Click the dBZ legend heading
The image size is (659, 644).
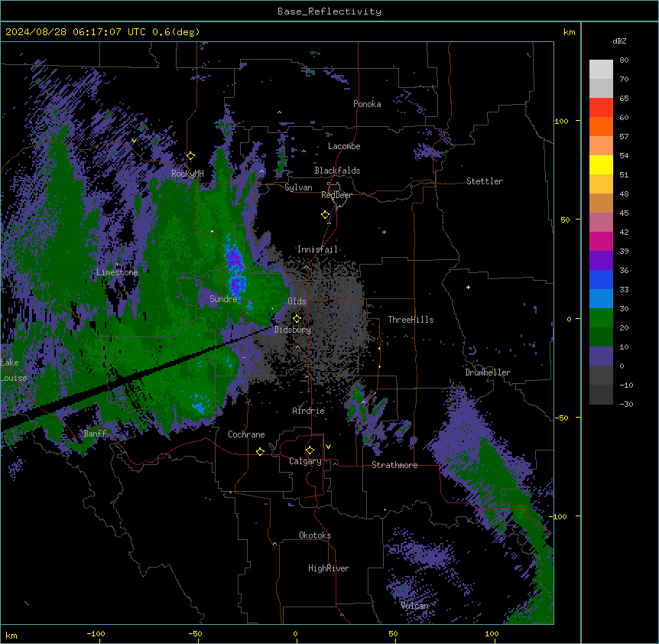pos(619,41)
